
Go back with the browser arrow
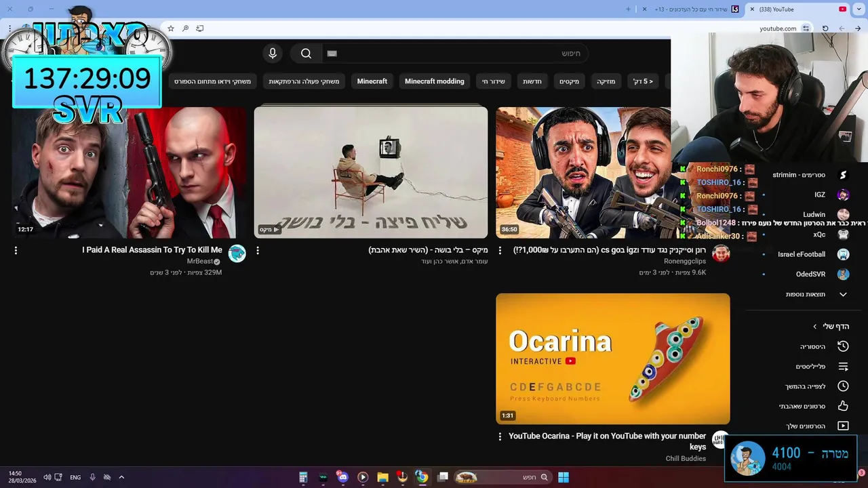coord(858,28)
